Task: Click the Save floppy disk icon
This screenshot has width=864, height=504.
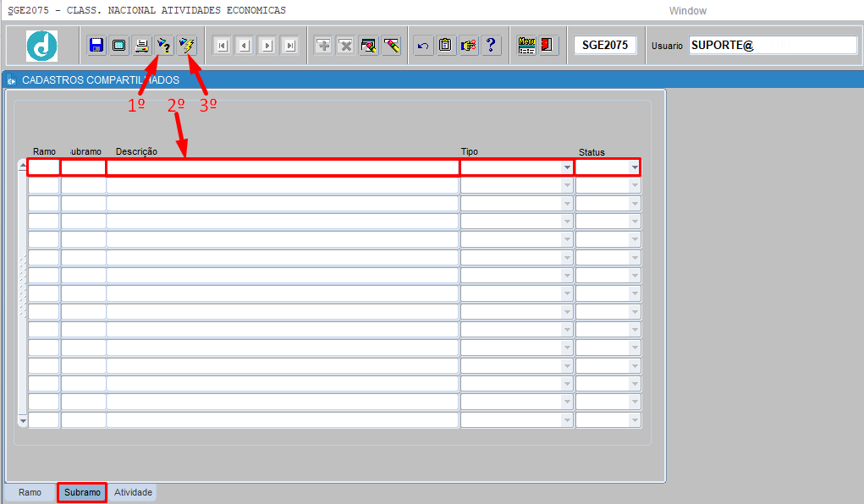Action: (x=96, y=46)
